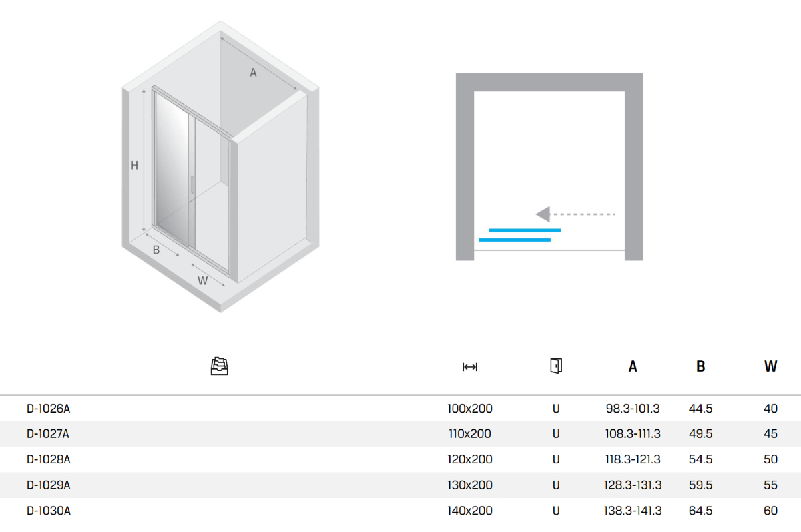Click the door icon in table header
Image resolution: width=801 pixels, height=532 pixels.
[x=556, y=366]
